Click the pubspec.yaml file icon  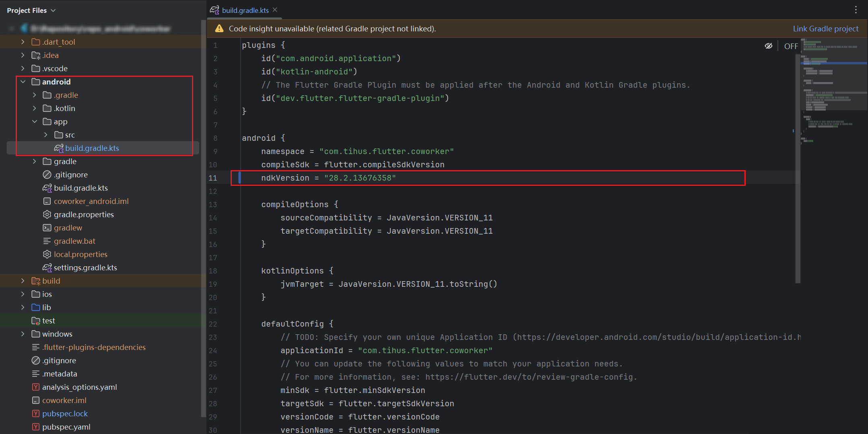point(36,427)
